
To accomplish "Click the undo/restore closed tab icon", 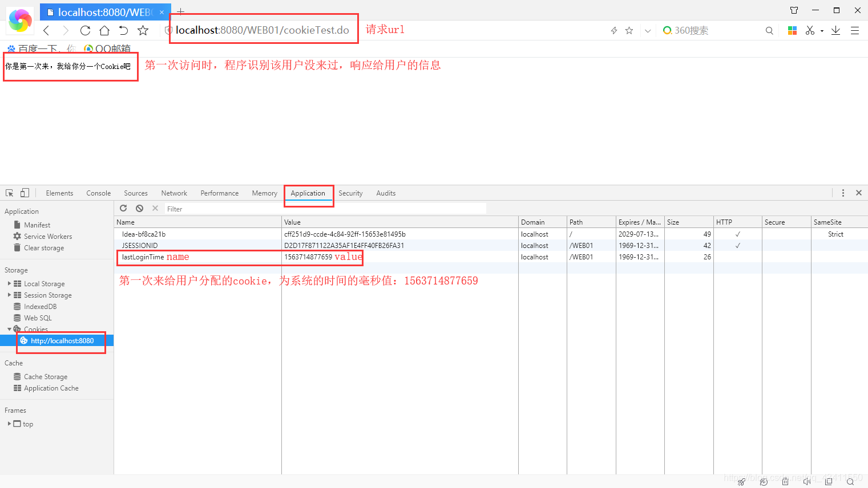I will point(123,30).
